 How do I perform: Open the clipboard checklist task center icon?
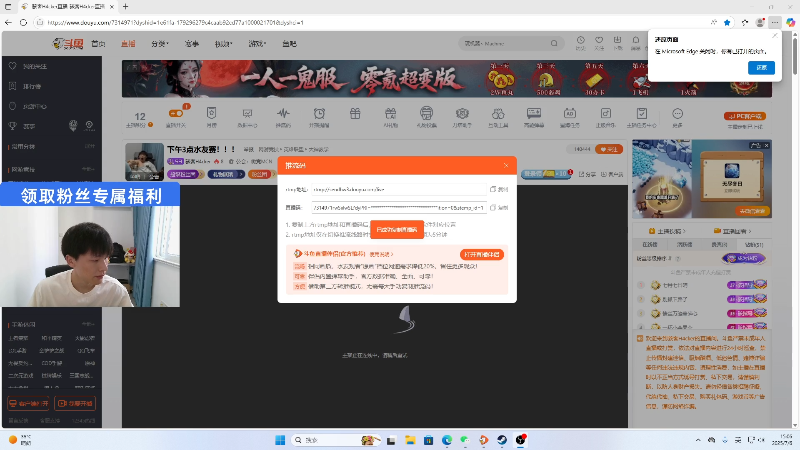pos(642,113)
